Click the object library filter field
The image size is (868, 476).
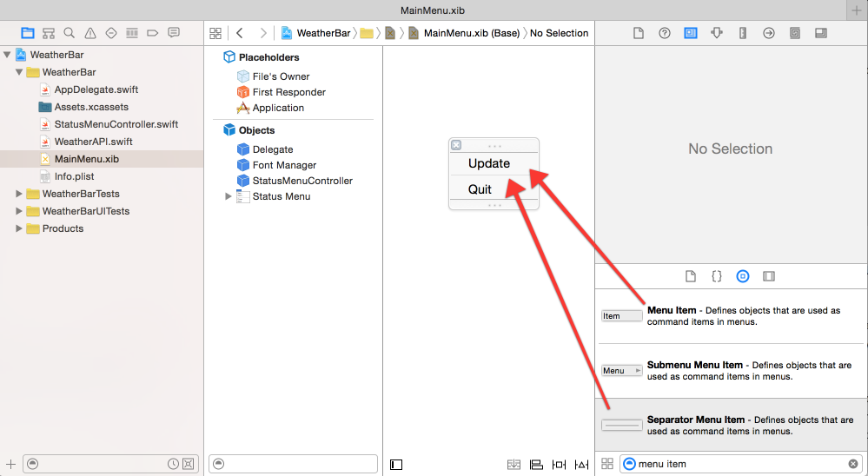(741, 464)
